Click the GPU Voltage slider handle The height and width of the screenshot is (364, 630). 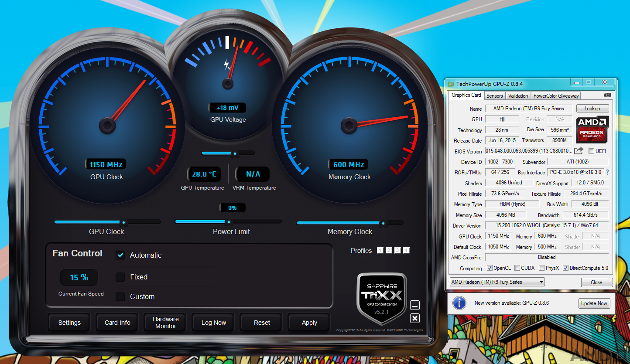tap(235, 153)
